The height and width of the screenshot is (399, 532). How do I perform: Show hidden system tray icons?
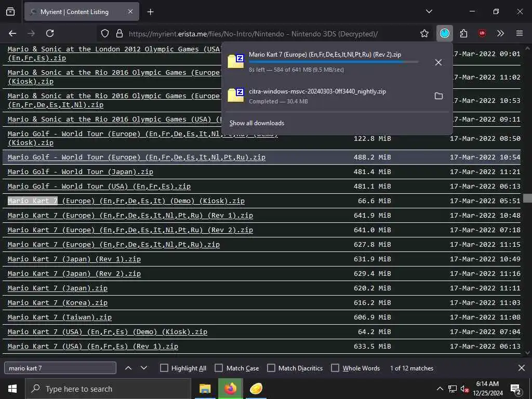[x=440, y=389]
